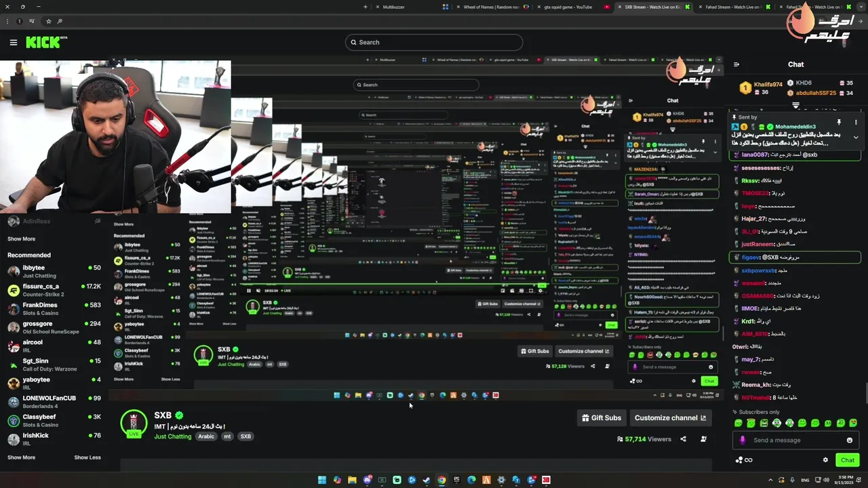Insert the angry green emote
868x488 pixels.
pos(764,423)
